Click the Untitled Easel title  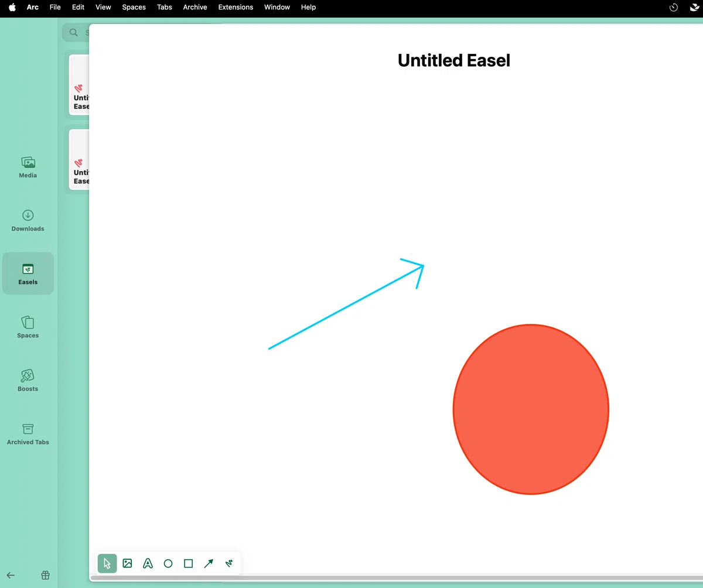454,60
